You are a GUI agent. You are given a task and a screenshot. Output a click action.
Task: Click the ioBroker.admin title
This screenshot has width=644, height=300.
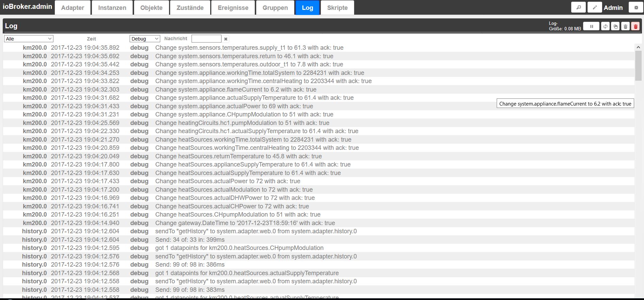(x=27, y=6)
